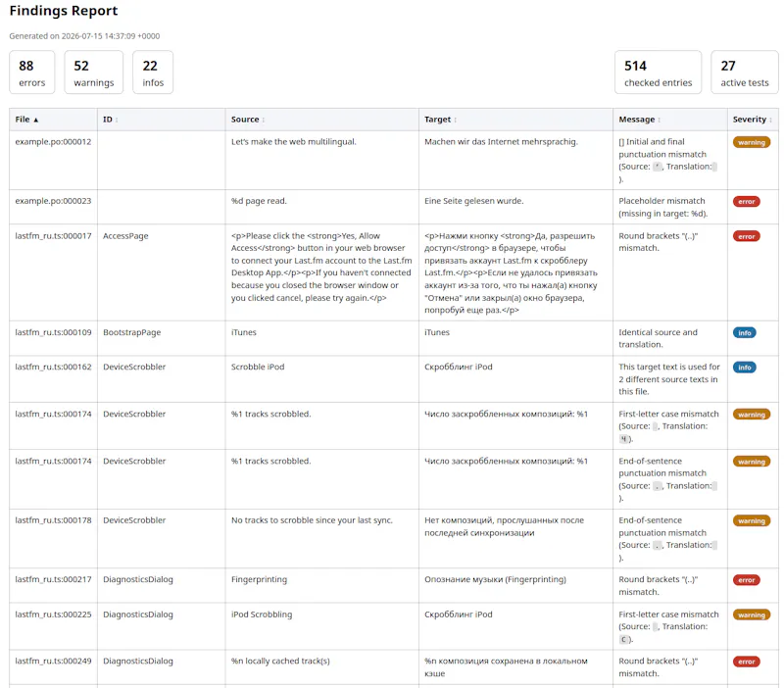Click source text "%d page read."
The width and height of the screenshot is (784, 688).
259,201
